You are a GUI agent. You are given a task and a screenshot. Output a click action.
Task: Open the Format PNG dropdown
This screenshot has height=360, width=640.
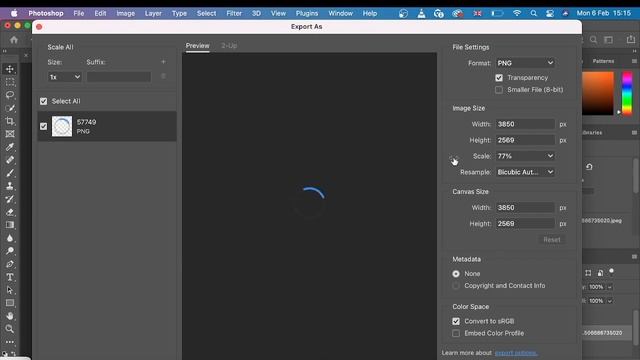coord(525,63)
